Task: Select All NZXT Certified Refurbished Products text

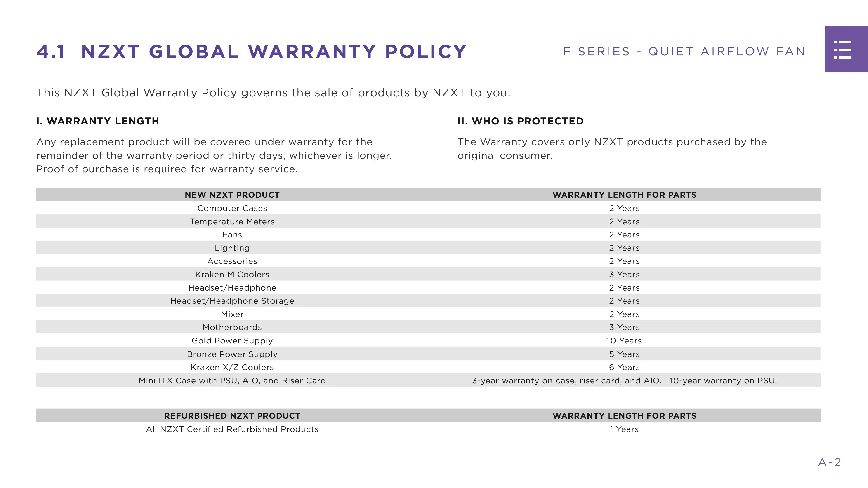Action: tap(232, 429)
